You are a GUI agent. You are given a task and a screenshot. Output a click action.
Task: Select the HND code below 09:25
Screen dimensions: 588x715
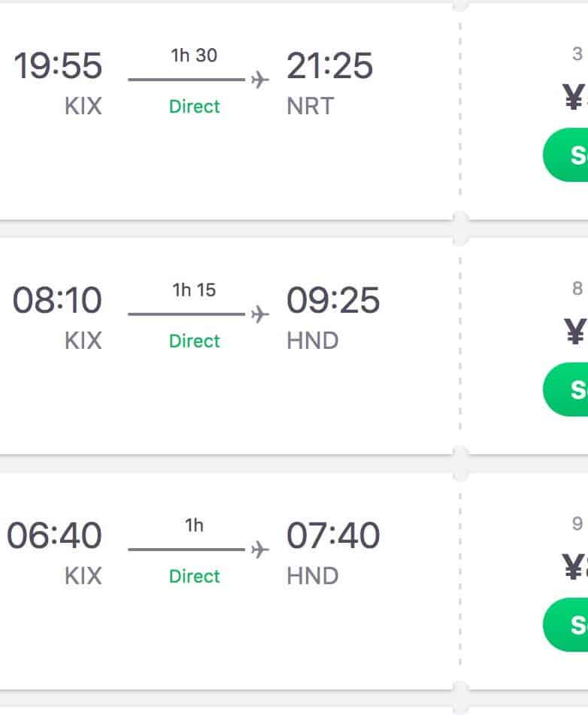click(313, 341)
